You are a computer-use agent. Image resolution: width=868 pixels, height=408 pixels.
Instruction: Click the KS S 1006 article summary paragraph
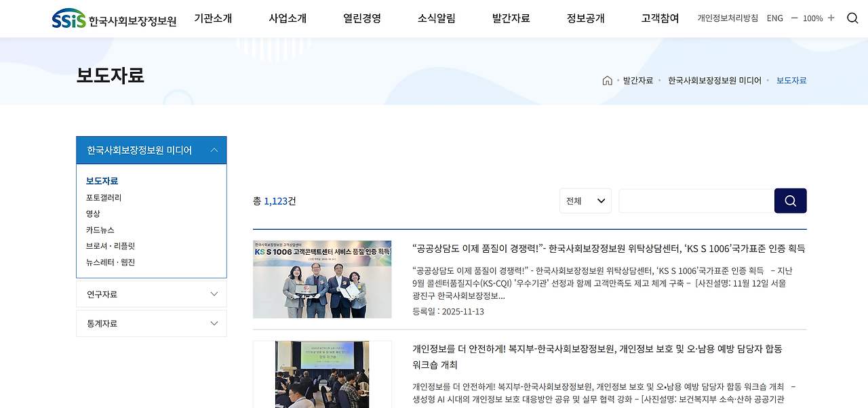(x=602, y=283)
